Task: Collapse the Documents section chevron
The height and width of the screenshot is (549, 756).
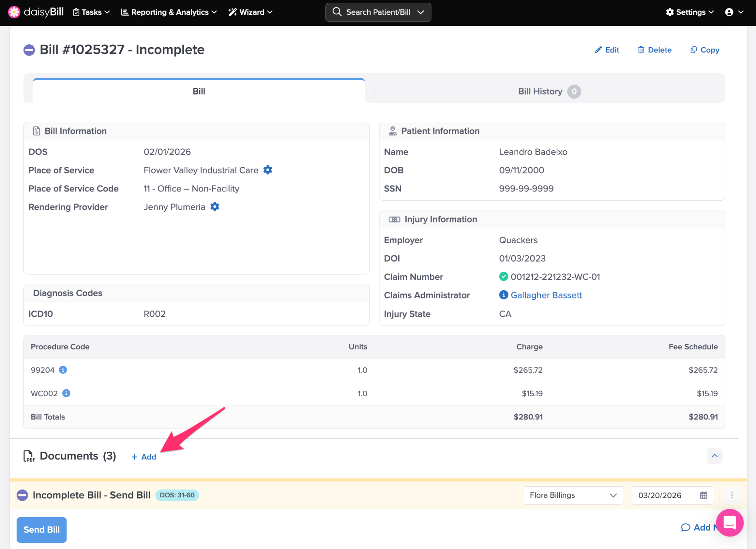Action: 715,456
